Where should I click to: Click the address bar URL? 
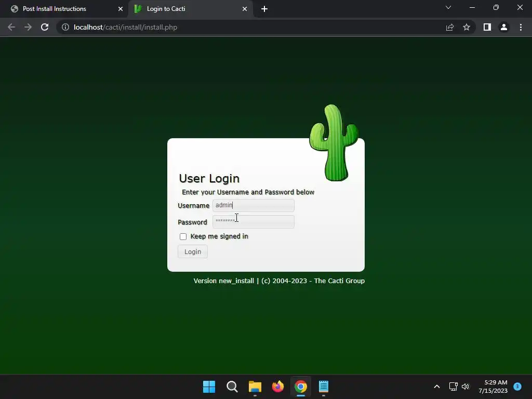tap(125, 27)
